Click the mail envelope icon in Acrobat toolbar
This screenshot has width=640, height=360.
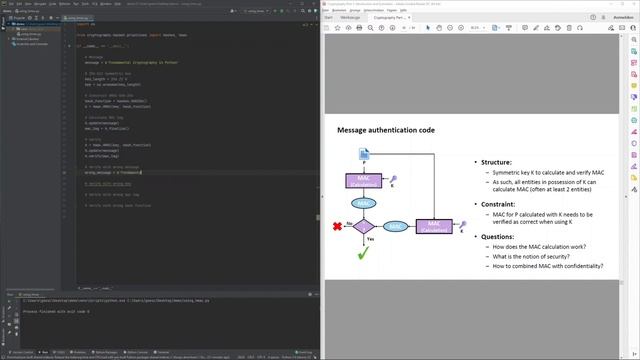(622, 28)
